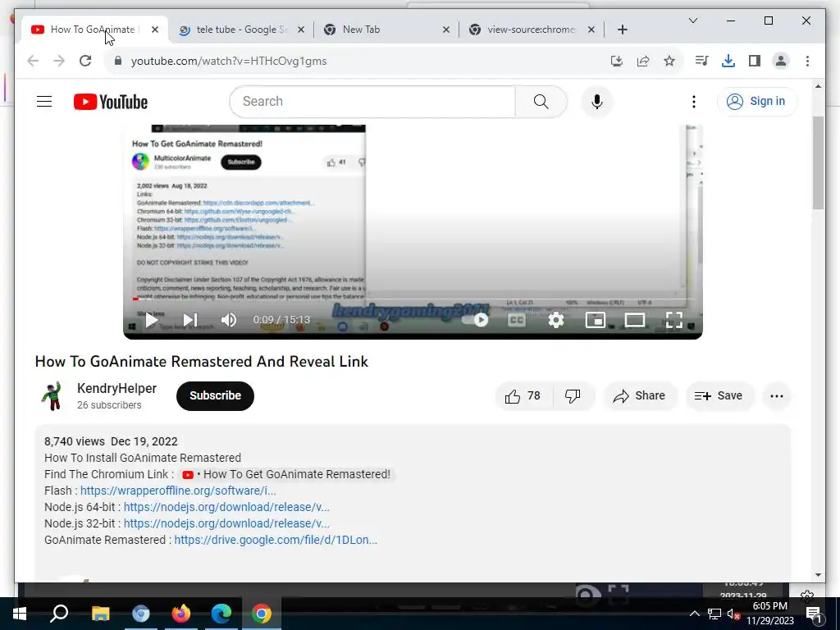Viewport: 840px width, 630px height.
Task: Open tab search dropdown chevron
Action: [x=692, y=21]
